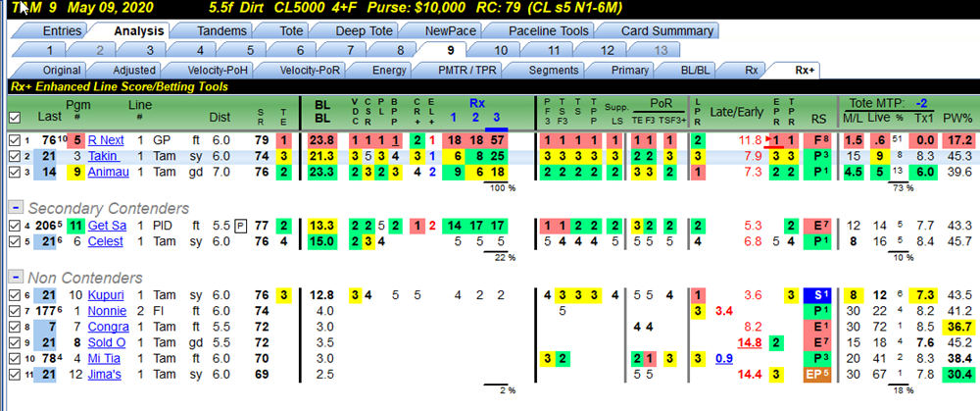Open the R Next horse link

coord(106,140)
